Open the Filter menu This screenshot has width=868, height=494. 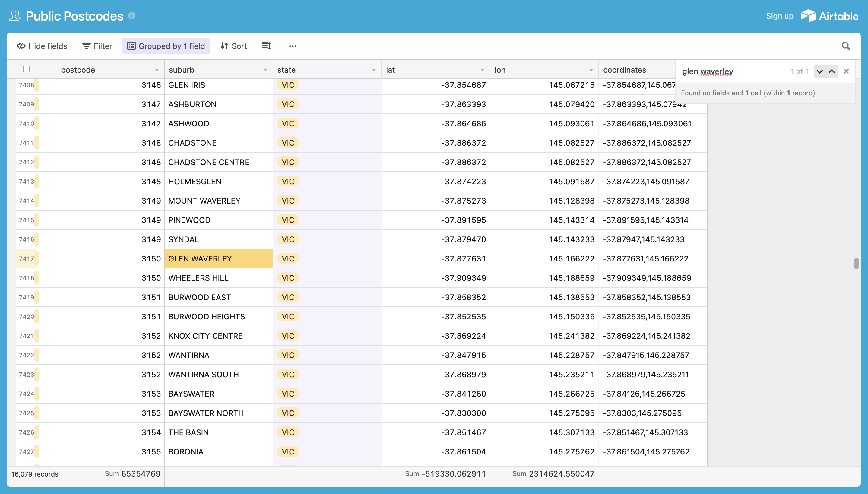(x=97, y=46)
